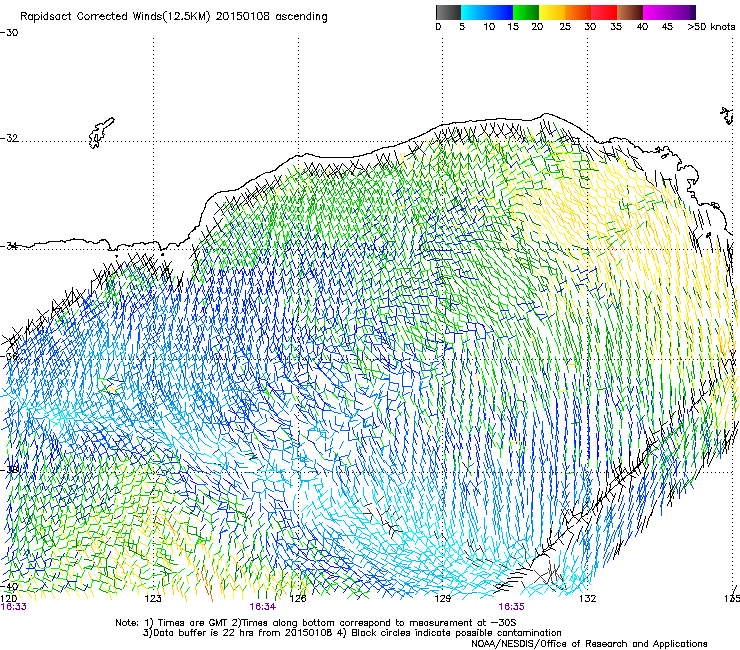
Task: Click the purple '16:35' time label
Action: 511,607
